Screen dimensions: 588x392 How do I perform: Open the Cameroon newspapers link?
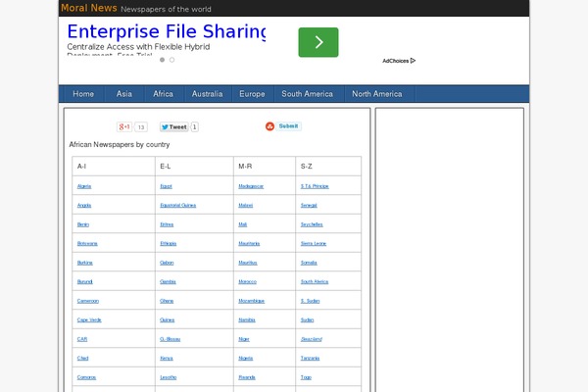point(88,301)
